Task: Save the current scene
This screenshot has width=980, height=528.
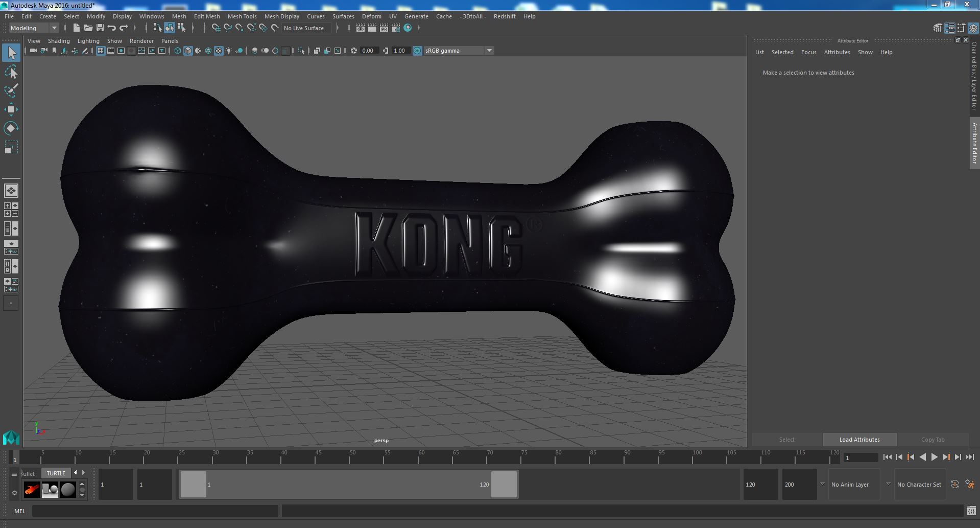Action: point(100,28)
